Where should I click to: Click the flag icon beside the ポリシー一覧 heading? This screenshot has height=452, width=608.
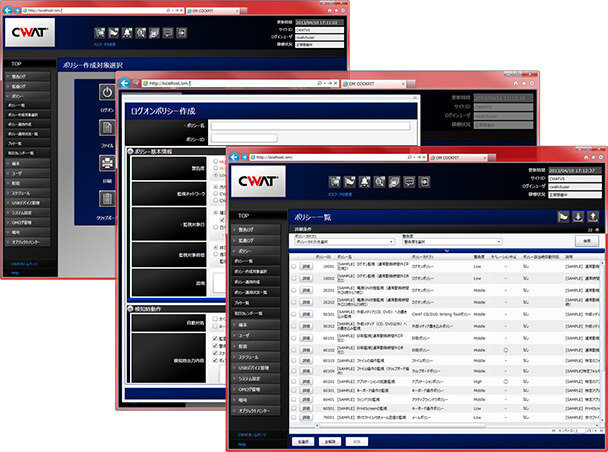pos(563,217)
